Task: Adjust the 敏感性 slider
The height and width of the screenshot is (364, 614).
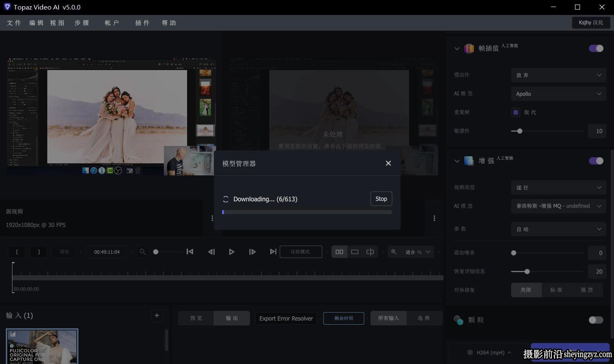Action: coord(520,131)
